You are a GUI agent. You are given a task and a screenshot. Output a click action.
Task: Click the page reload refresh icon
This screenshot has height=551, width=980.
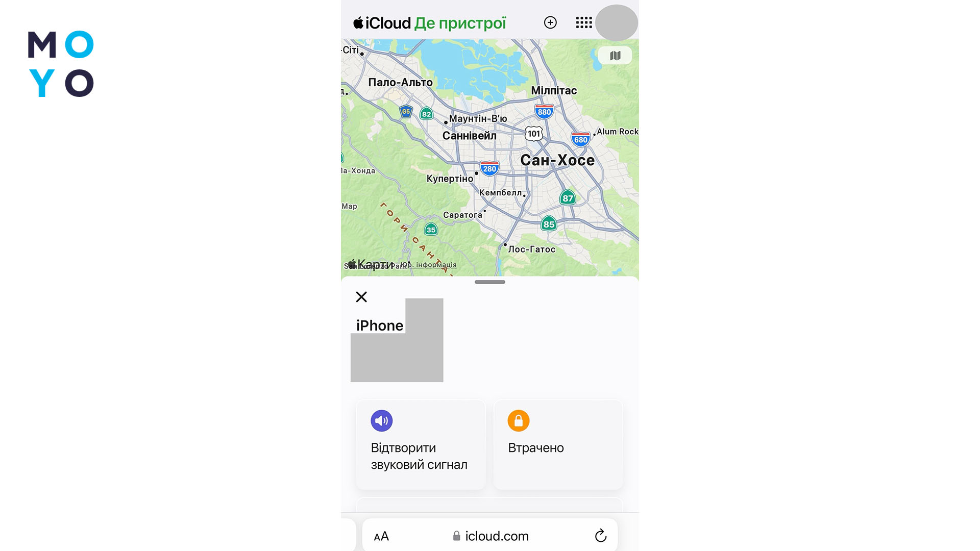[601, 536]
